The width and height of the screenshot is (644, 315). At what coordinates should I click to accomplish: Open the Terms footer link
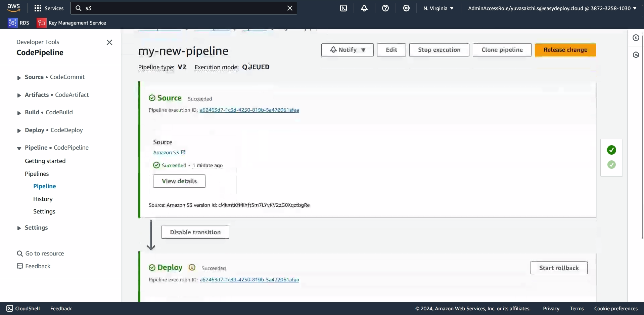pyautogui.click(x=577, y=308)
